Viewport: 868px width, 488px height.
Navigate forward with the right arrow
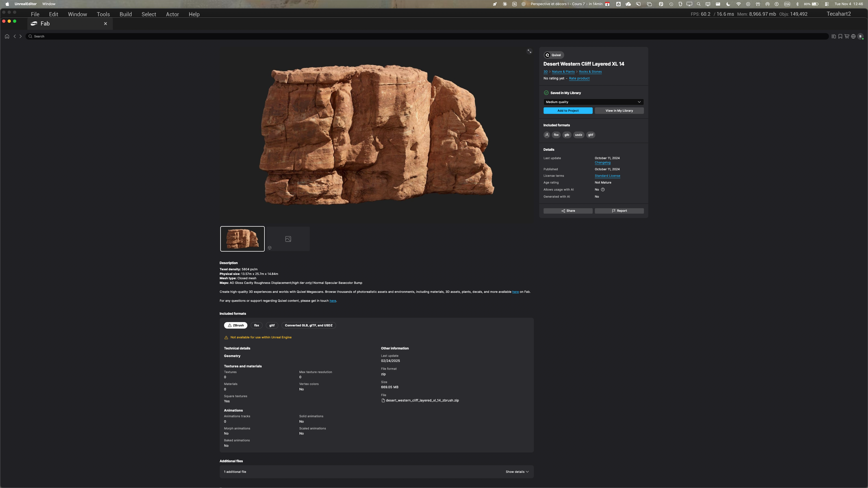point(21,36)
